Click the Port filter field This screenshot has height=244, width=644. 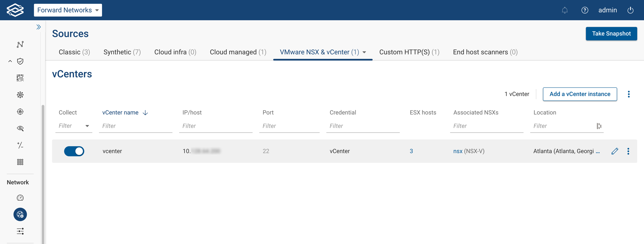289,126
